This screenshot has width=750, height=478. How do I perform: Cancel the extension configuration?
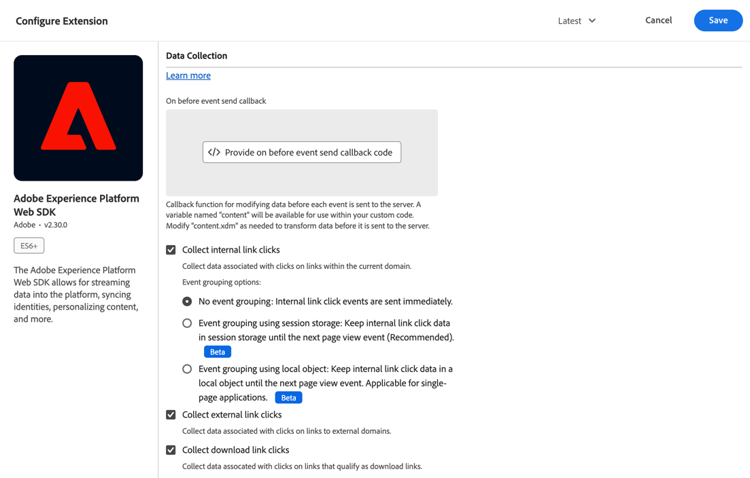tap(658, 21)
